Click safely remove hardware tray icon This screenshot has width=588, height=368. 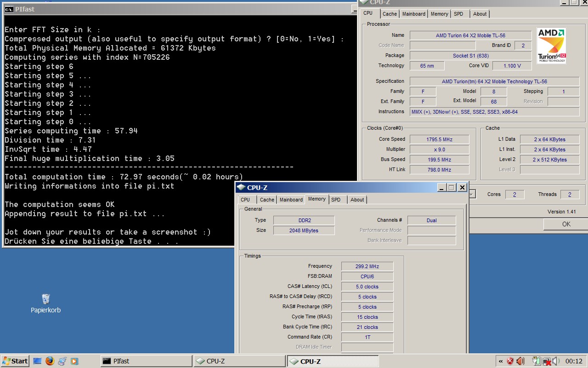(537, 361)
